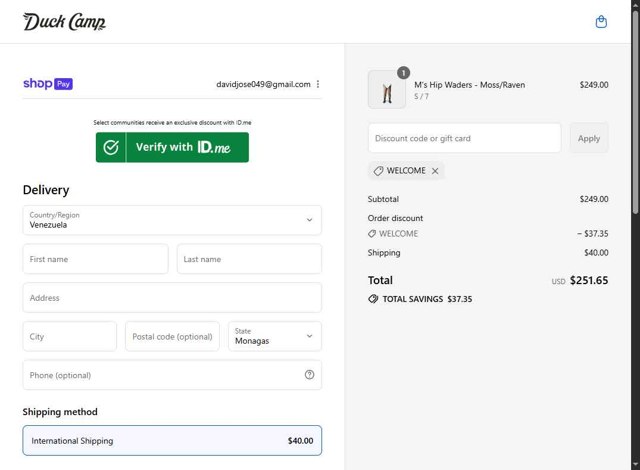Screen dimensions: 640x470
Task: Click the $251.65 total amount
Action: tap(589, 280)
